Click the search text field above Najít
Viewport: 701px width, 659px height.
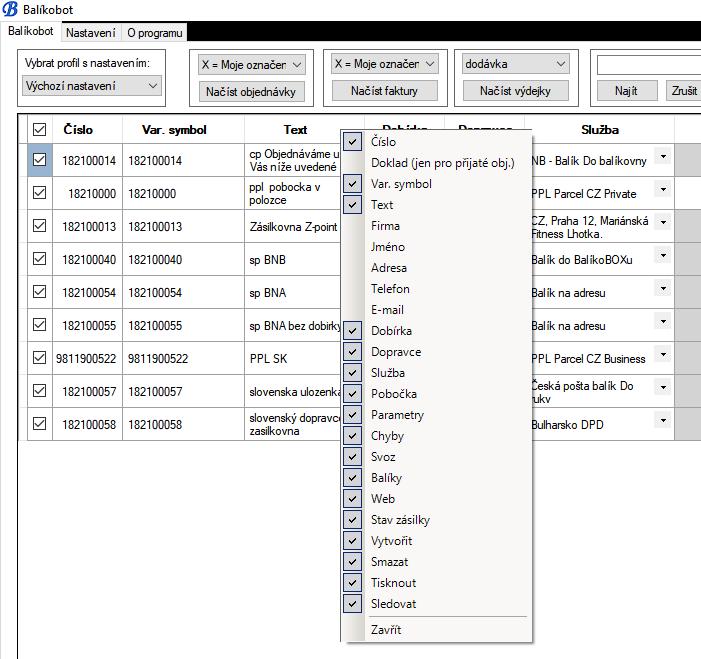(x=649, y=65)
